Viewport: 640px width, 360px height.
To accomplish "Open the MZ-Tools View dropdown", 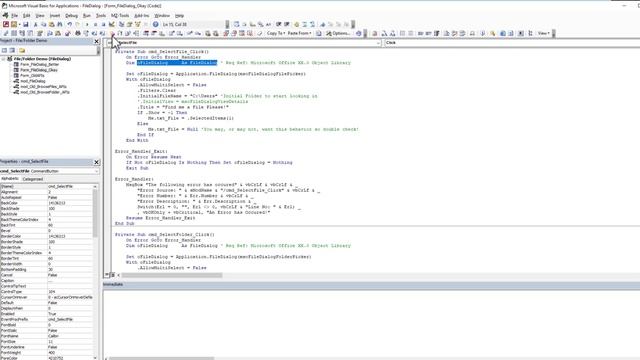I will click(544, 33).
